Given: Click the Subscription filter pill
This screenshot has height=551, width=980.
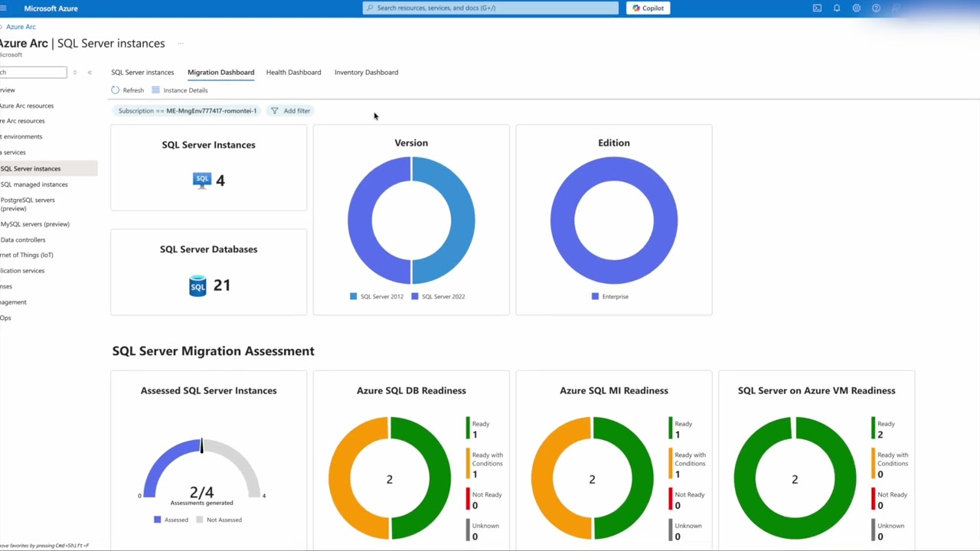Looking at the screenshot, I should point(188,111).
